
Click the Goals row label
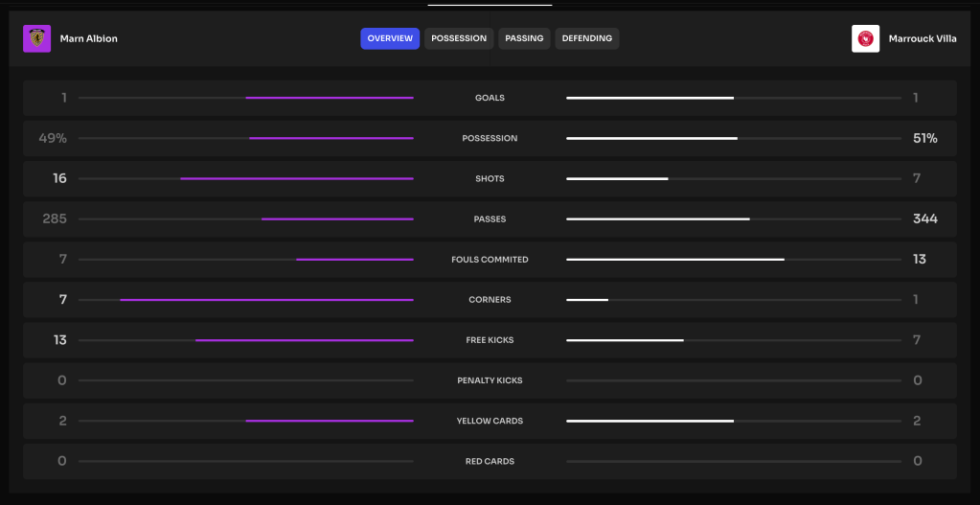click(490, 98)
